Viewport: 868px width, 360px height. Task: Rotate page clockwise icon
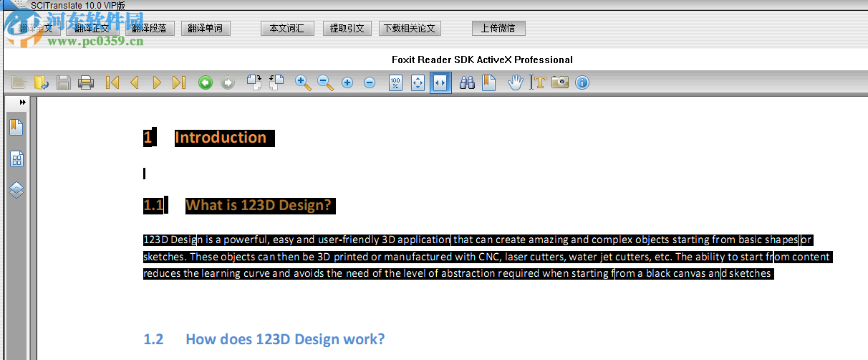(254, 82)
